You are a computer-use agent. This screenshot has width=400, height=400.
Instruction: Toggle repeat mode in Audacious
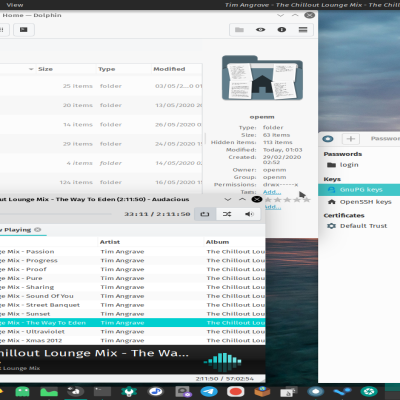(x=205, y=214)
